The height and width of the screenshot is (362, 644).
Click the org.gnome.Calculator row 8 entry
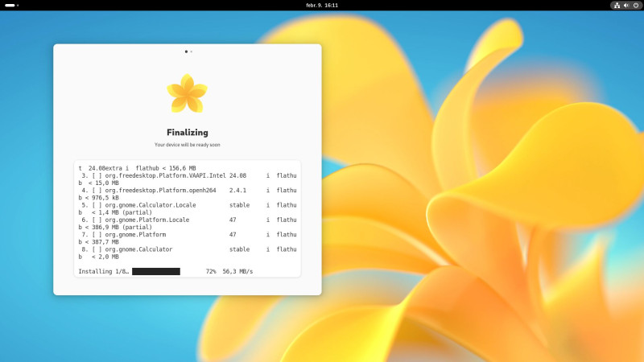(138, 249)
